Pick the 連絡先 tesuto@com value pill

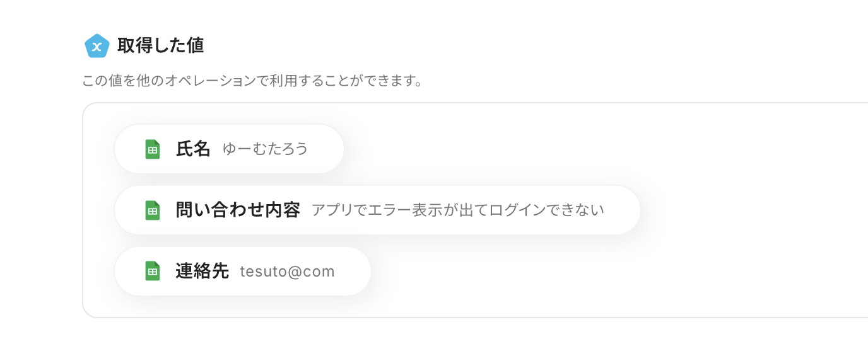click(243, 271)
